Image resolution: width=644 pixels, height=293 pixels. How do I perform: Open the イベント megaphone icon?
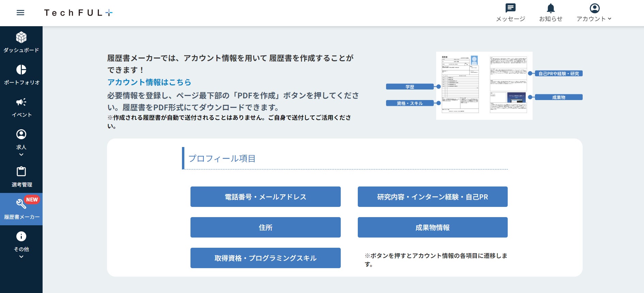pos(21,102)
